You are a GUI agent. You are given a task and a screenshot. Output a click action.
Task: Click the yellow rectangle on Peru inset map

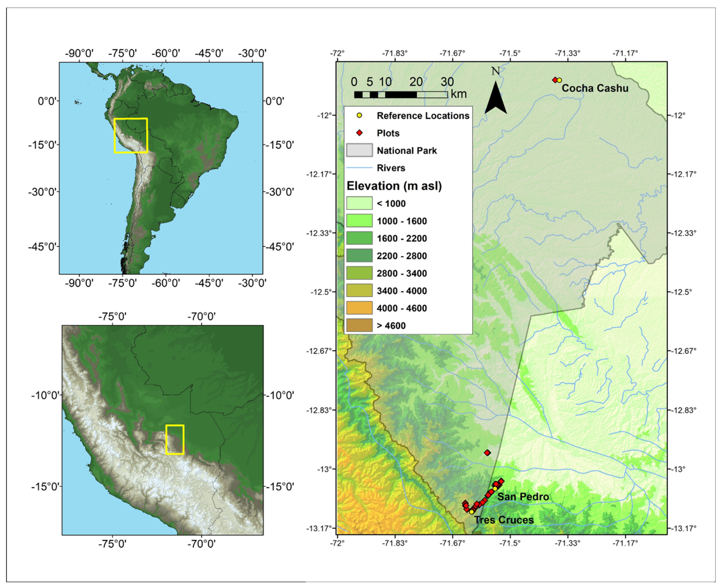(x=175, y=439)
